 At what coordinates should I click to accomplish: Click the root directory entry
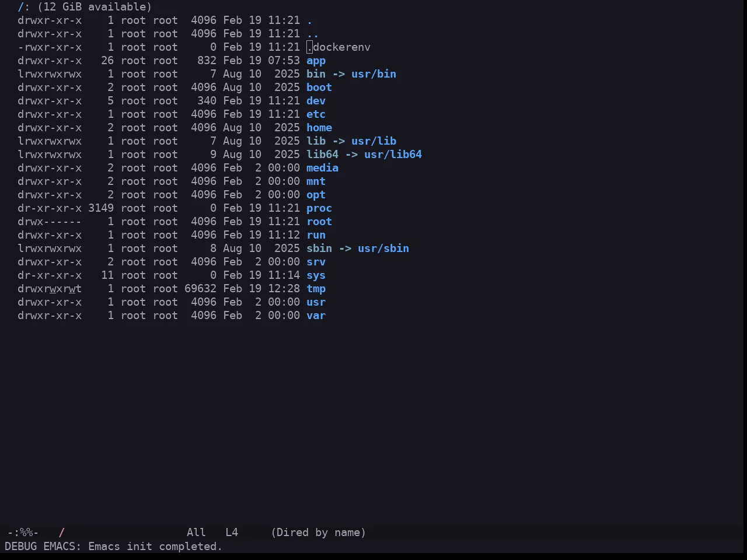(x=319, y=222)
